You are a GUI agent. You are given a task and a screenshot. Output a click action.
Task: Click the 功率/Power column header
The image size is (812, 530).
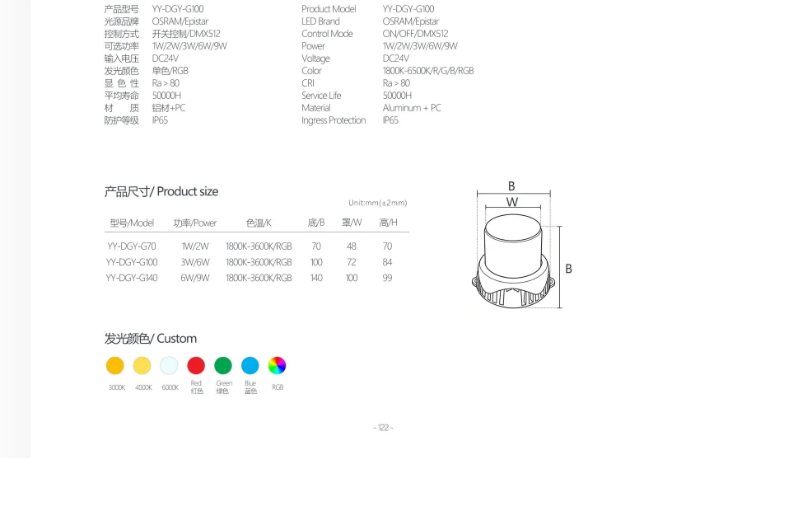coord(194,223)
